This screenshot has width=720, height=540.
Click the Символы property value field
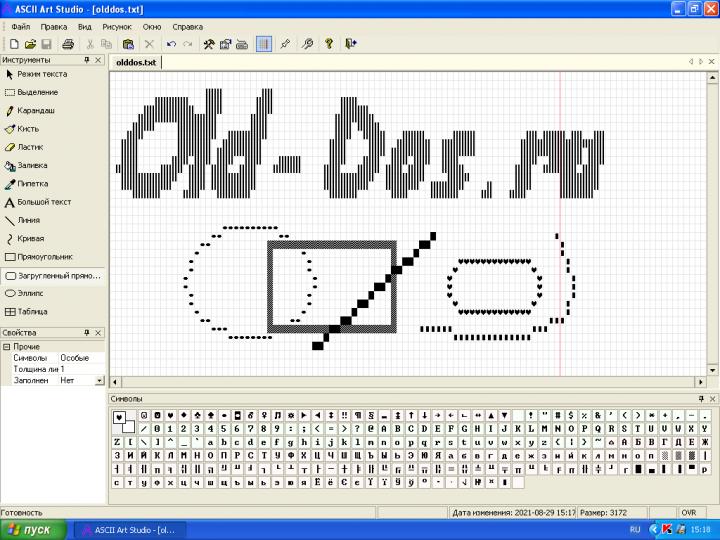(x=80, y=358)
